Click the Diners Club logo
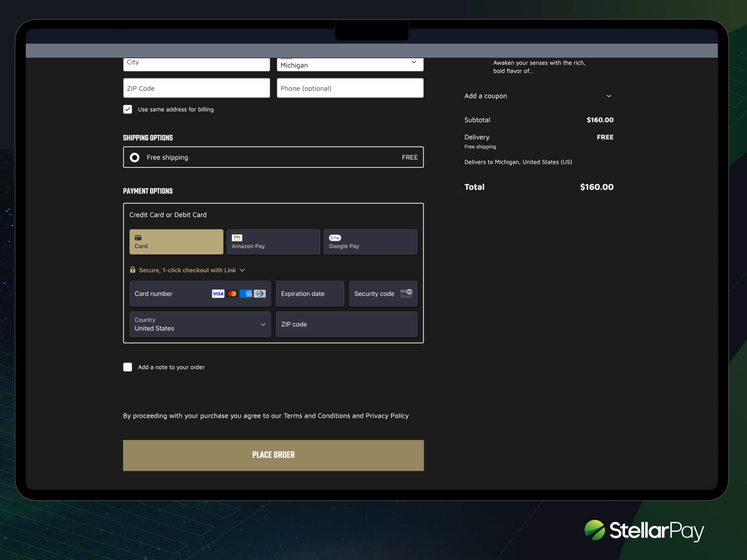The image size is (747, 560). (x=260, y=294)
